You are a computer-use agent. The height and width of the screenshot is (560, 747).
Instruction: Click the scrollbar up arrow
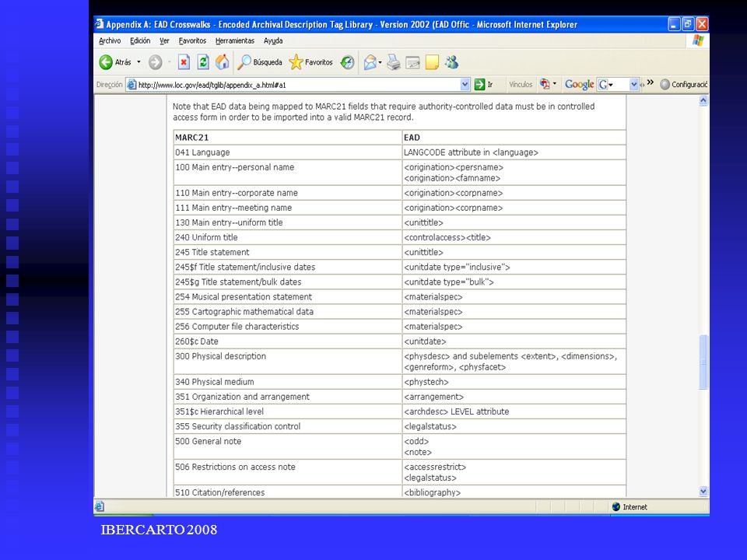coord(703,100)
